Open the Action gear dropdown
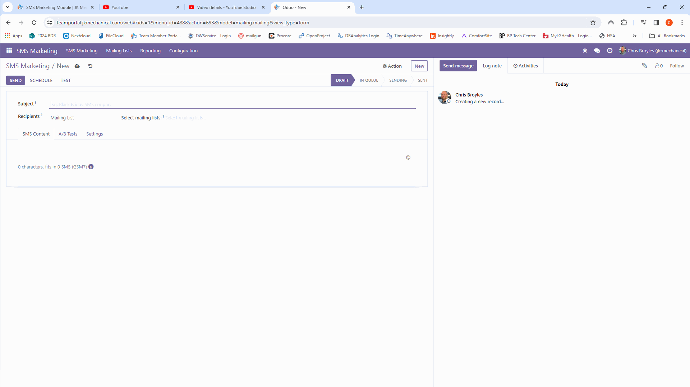 click(x=392, y=66)
